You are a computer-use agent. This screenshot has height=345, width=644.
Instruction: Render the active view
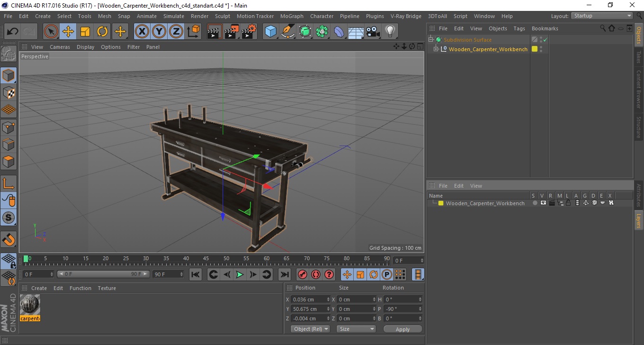tap(215, 32)
